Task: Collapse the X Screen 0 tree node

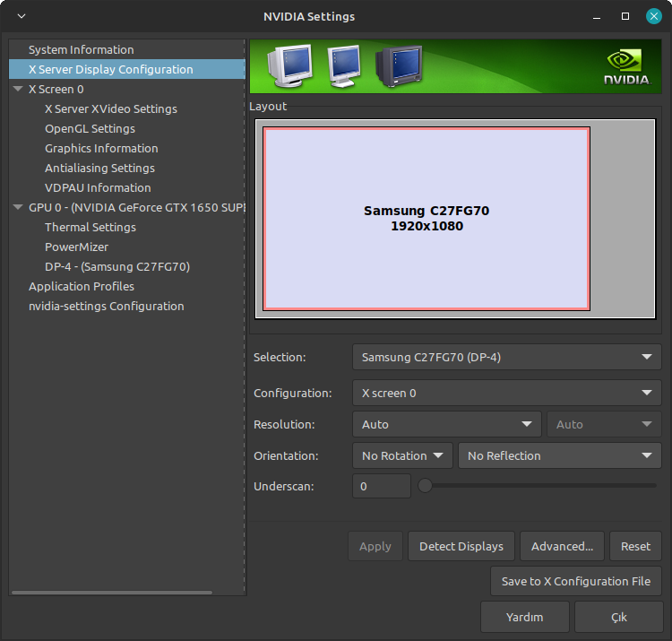Action: (18, 89)
